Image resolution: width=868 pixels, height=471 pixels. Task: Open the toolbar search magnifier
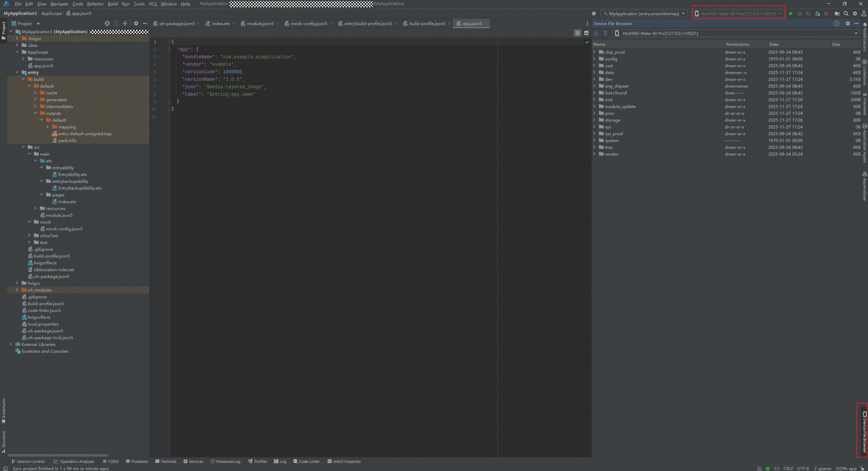(x=846, y=14)
